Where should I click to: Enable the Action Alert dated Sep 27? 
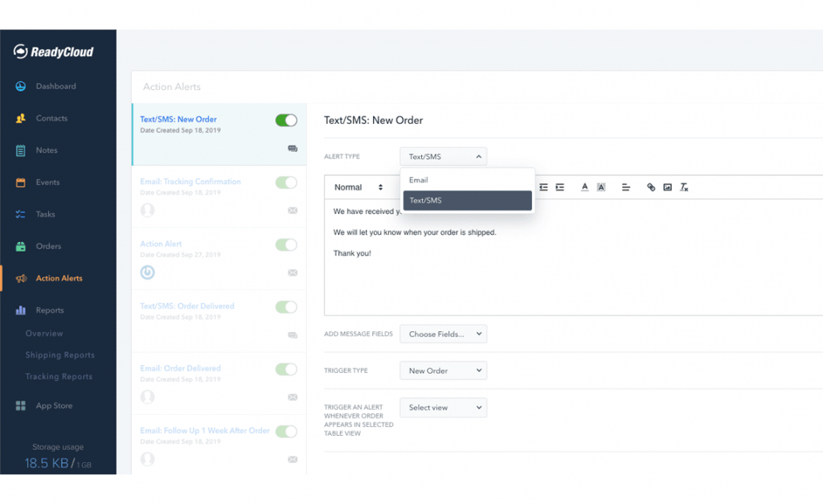pos(285,244)
